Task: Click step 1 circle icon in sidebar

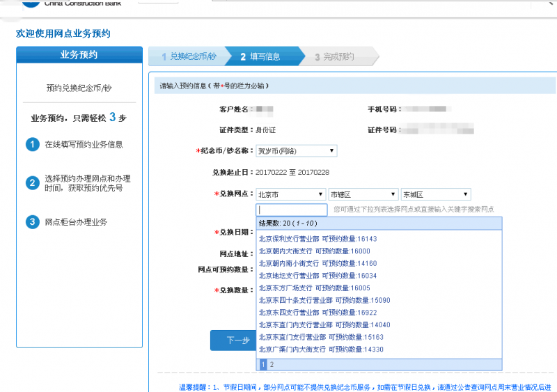Action: pos(31,145)
